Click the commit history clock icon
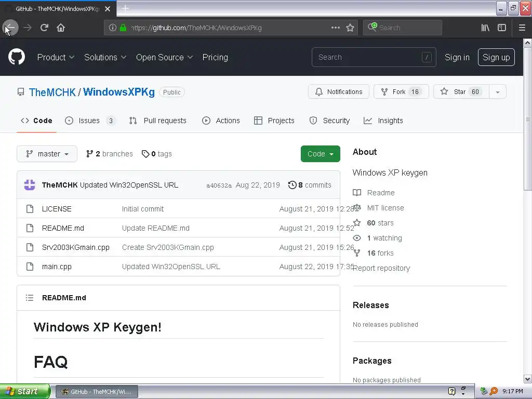 [x=292, y=185]
